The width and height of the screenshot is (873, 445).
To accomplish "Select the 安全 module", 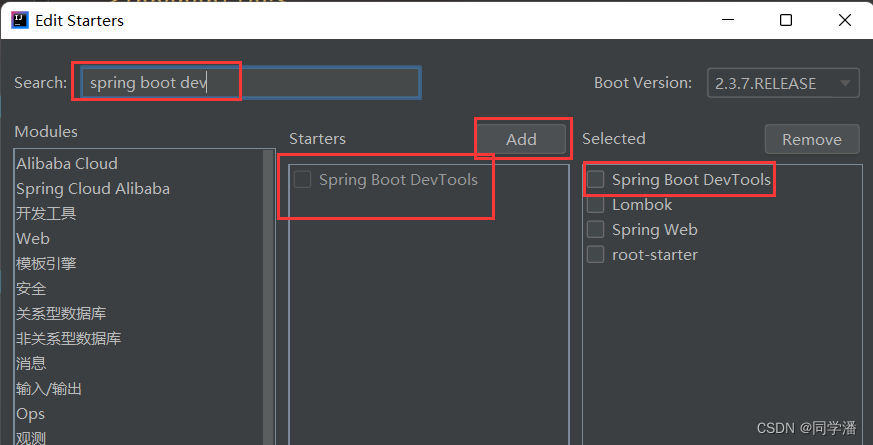I will 31,288.
